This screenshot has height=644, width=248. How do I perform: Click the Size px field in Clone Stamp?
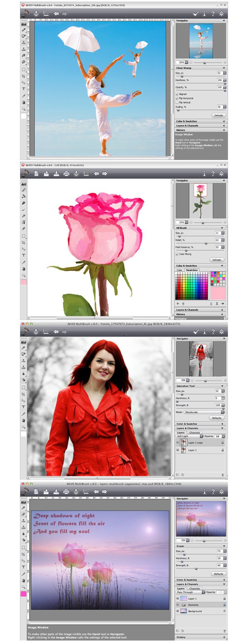219,73
